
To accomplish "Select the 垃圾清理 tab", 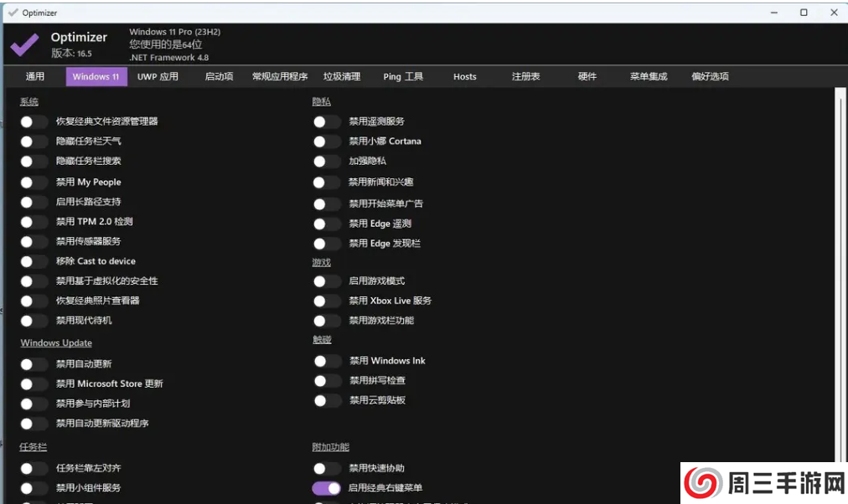I will point(342,76).
